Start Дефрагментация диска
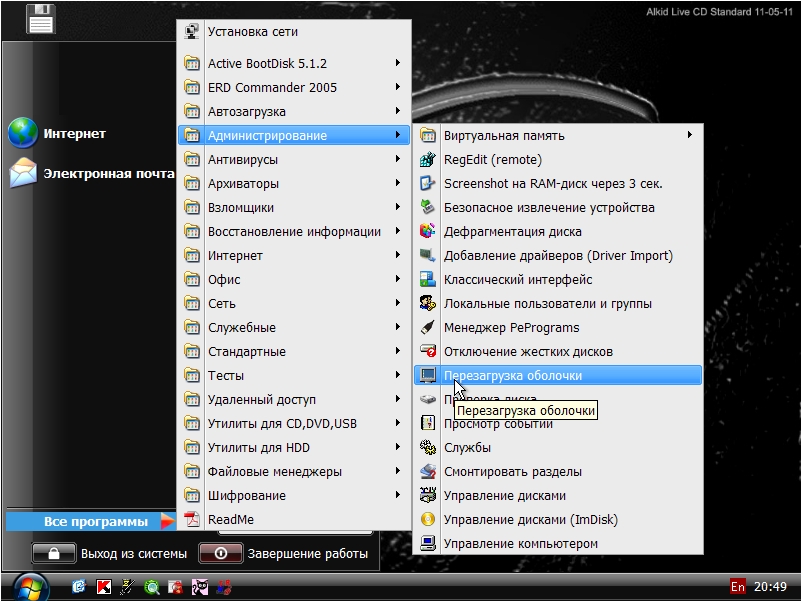Screen dimensions: 801x601 [558, 232]
